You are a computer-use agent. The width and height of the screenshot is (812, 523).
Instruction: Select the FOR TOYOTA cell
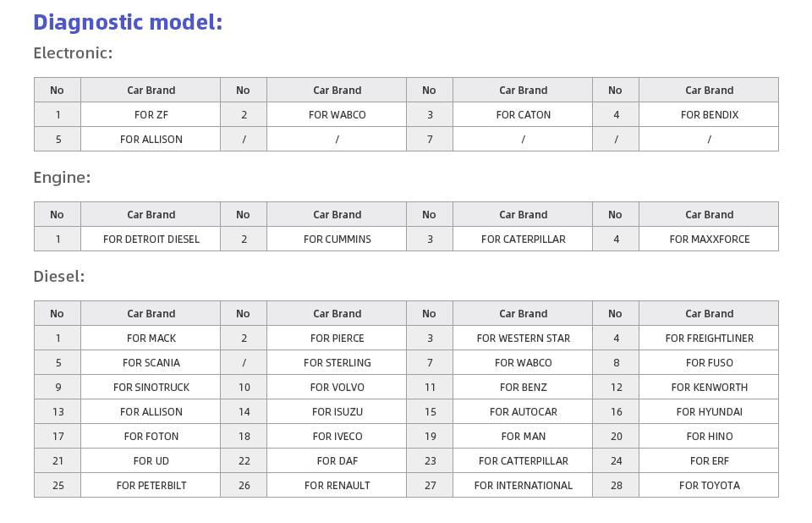click(709, 485)
